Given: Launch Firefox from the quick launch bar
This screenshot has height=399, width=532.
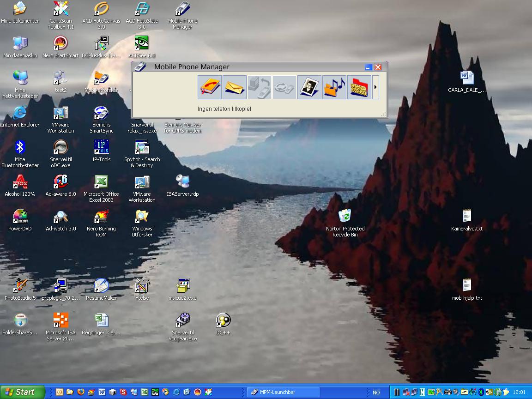Looking at the screenshot, I should (81, 392).
